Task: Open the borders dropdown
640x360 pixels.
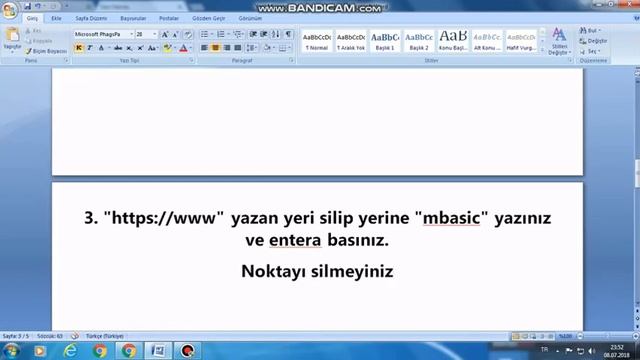Action: point(290,48)
